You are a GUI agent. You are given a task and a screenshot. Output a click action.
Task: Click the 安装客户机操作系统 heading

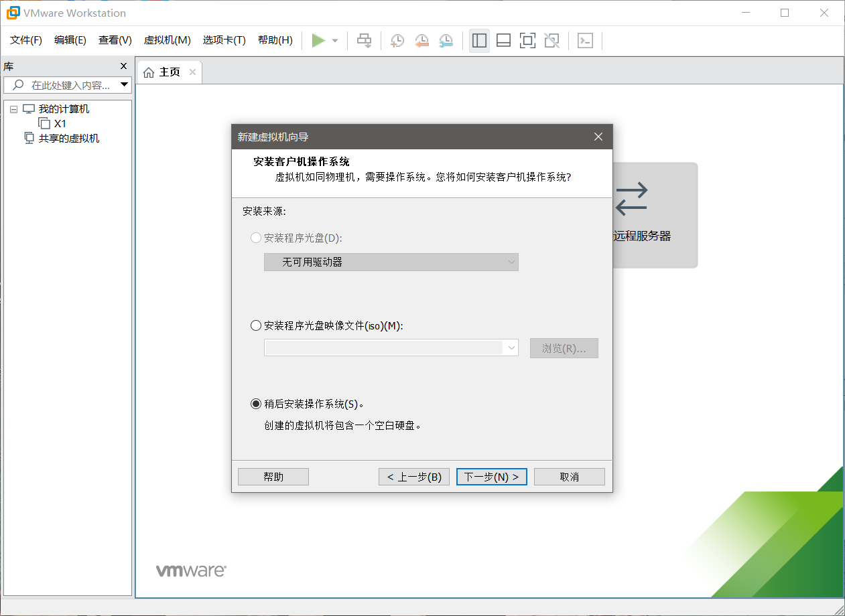[x=302, y=161]
